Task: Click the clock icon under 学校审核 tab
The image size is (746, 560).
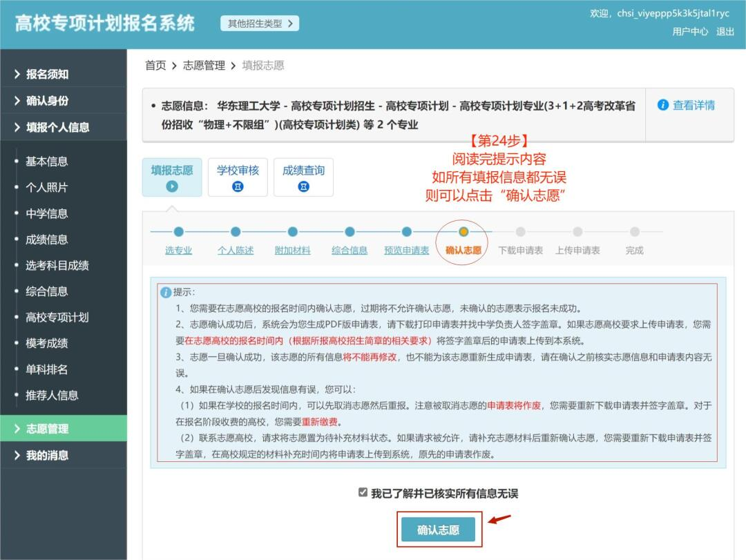Action: pos(237,185)
